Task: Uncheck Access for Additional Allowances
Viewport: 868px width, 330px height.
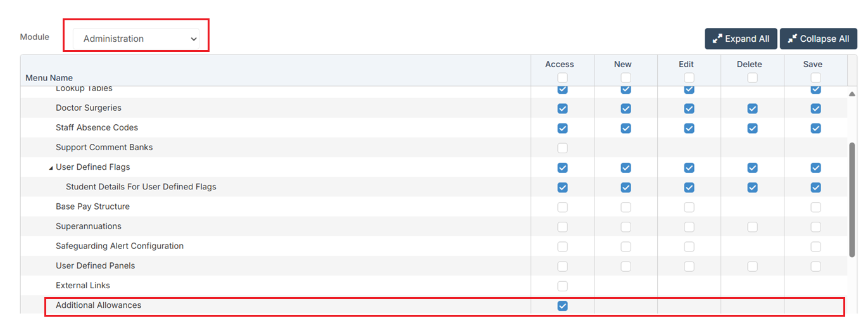Action: click(562, 306)
